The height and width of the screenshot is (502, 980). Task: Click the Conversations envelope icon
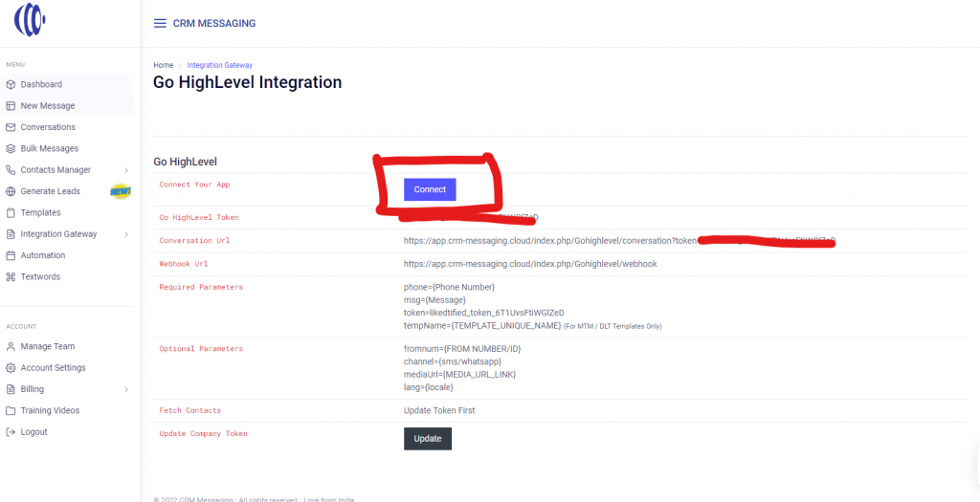point(10,127)
